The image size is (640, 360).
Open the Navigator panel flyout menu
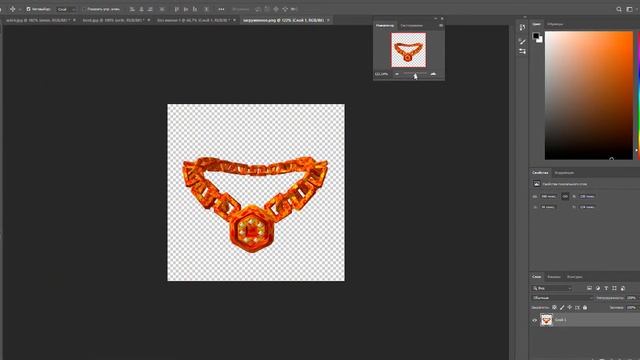(x=441, y=25)
